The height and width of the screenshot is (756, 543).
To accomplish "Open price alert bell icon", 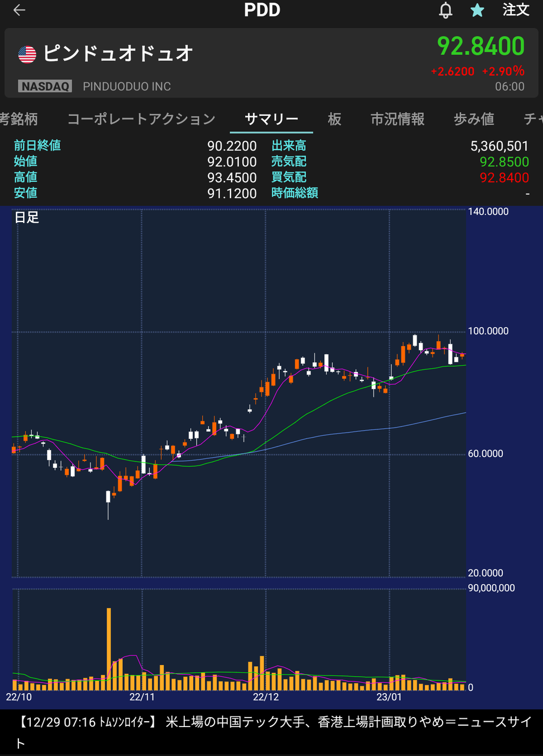I will pyautogui.click(x=446, y=10).
